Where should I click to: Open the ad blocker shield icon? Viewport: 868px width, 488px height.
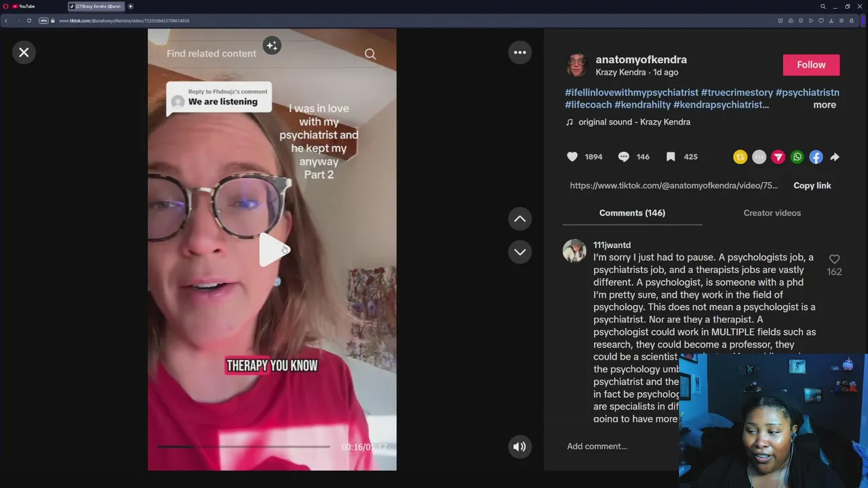point(801,20)
